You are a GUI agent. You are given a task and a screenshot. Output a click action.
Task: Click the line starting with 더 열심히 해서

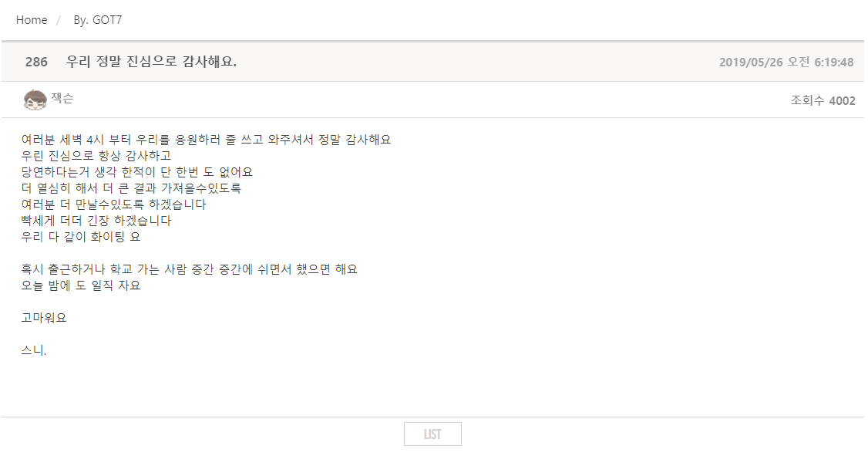click(131, 188)
